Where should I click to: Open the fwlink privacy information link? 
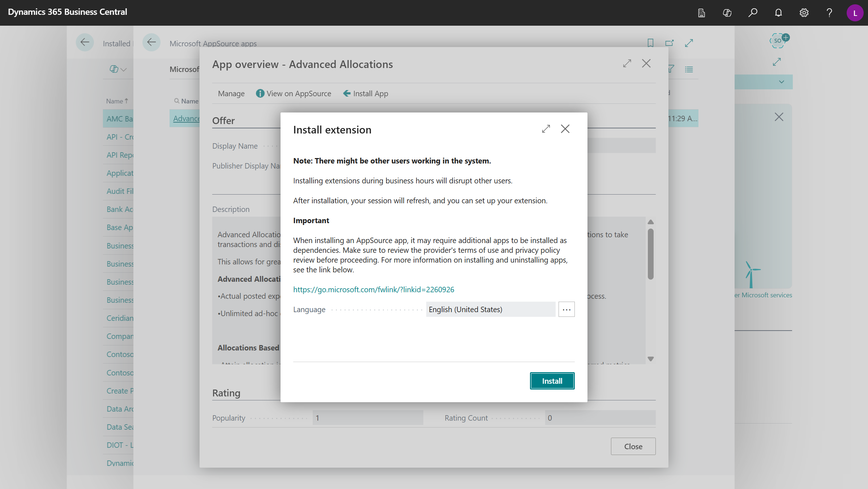tap(374, 289)
